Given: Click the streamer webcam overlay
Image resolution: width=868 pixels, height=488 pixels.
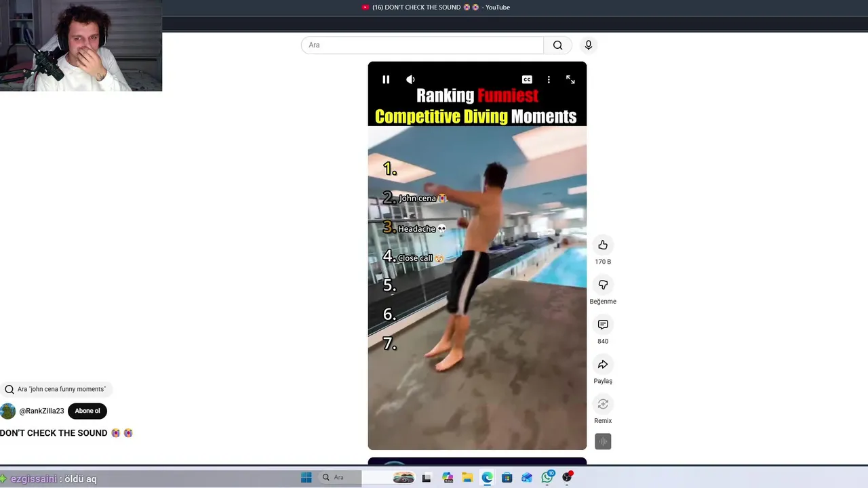Looking at the screenshot, I should pyautogui.click(x=81, y=45).
